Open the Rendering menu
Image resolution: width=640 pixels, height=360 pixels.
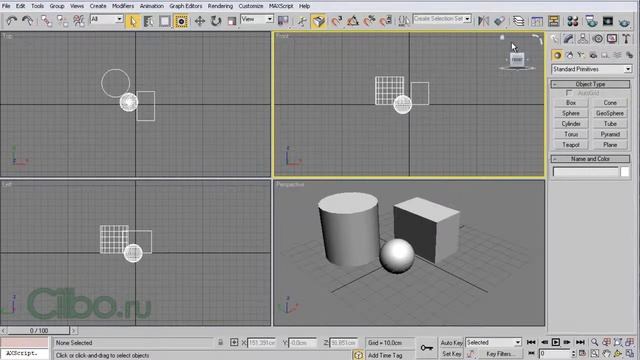pos(220,6)
